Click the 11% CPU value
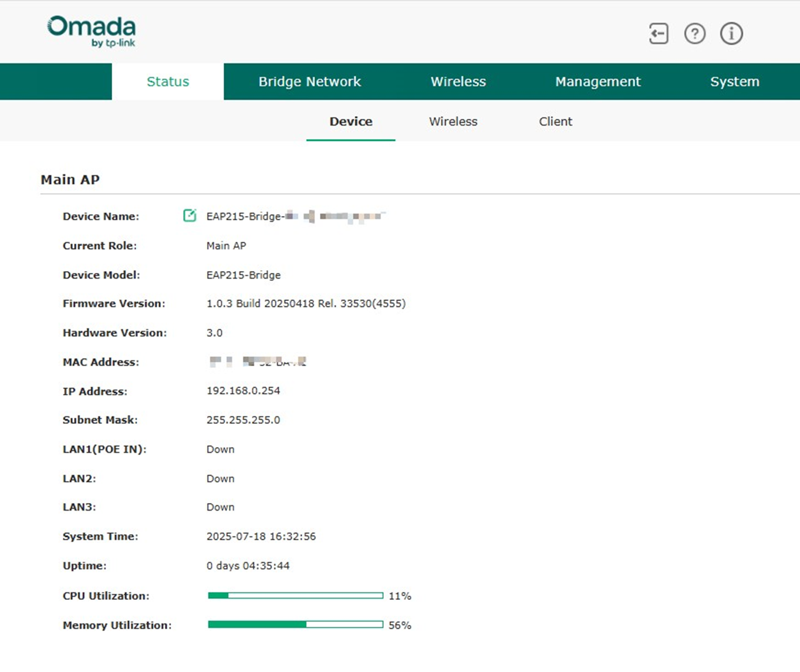This screenshot has width=800, height=672. [400, 596]
